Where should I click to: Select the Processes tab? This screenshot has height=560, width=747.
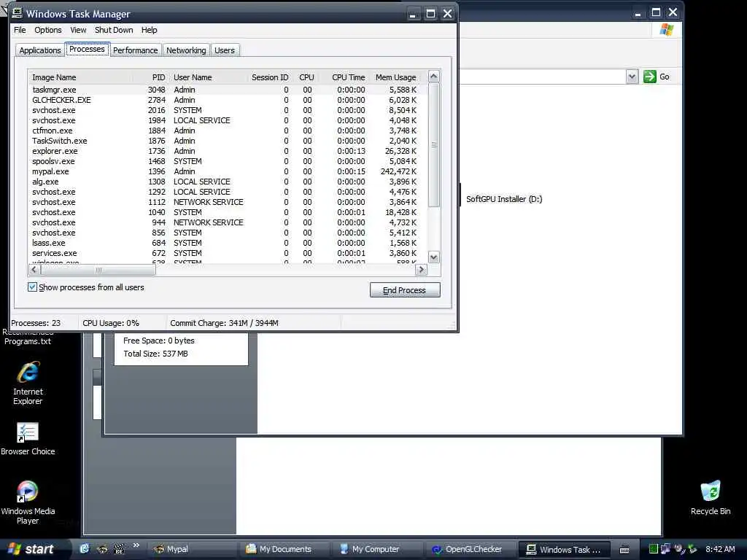(x=88, y=49)
